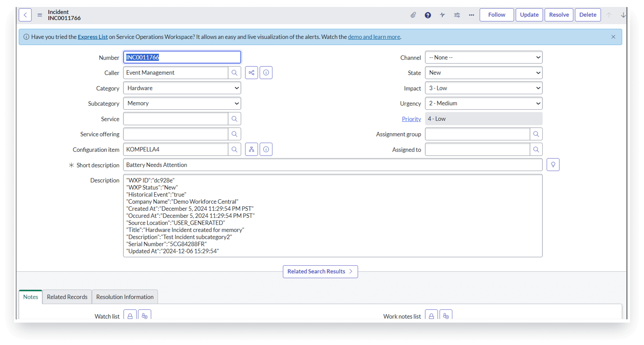
Task: Click the Delete button
Action: click(588, 15)
